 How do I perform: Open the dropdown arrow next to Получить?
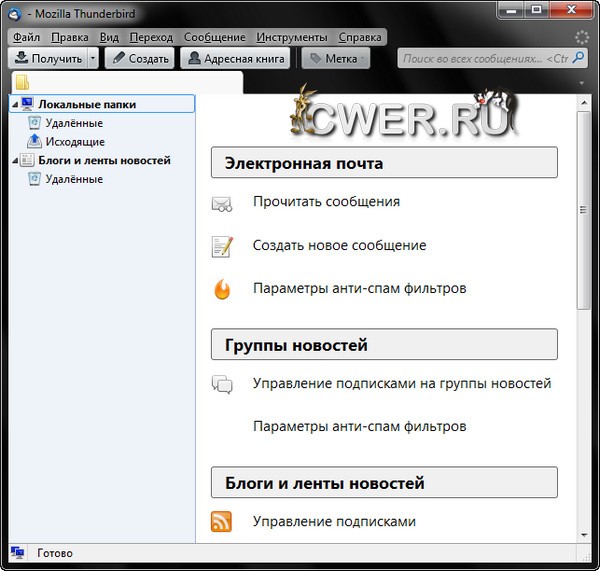pyautogui.click(x=93, y=59)
